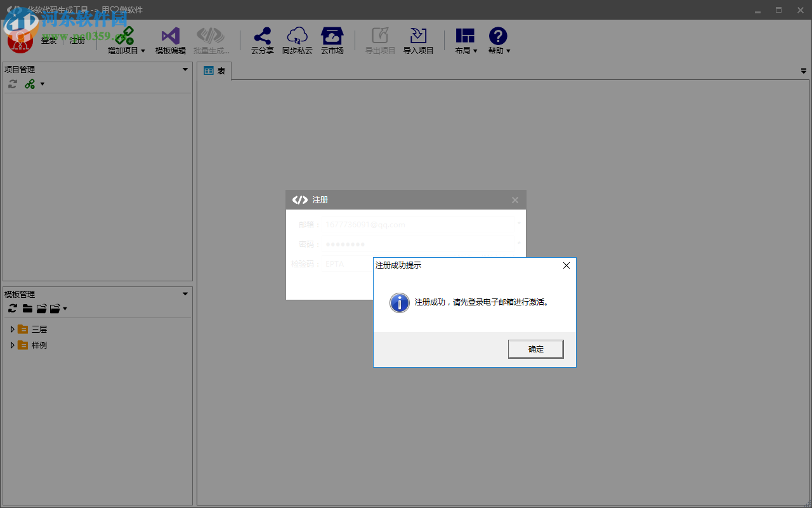Confirm the registration success message with 确定

(x=535, y=349)
